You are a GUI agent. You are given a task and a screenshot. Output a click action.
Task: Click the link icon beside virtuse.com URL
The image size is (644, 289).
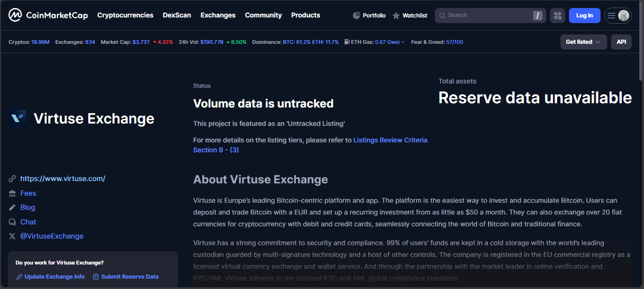tap(12, 179)
